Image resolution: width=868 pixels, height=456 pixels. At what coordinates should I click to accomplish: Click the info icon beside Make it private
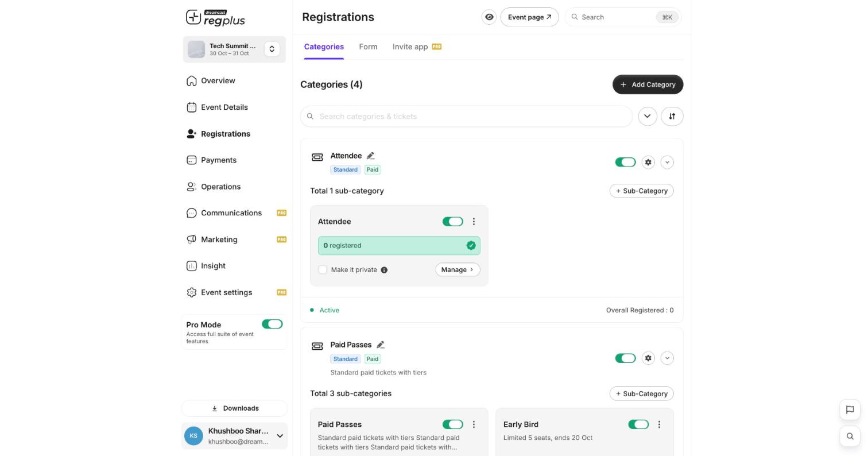384,270
